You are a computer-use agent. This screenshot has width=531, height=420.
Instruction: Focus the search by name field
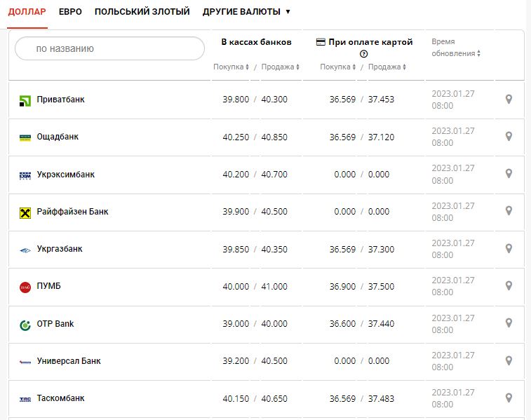click(x=109, y=48)
